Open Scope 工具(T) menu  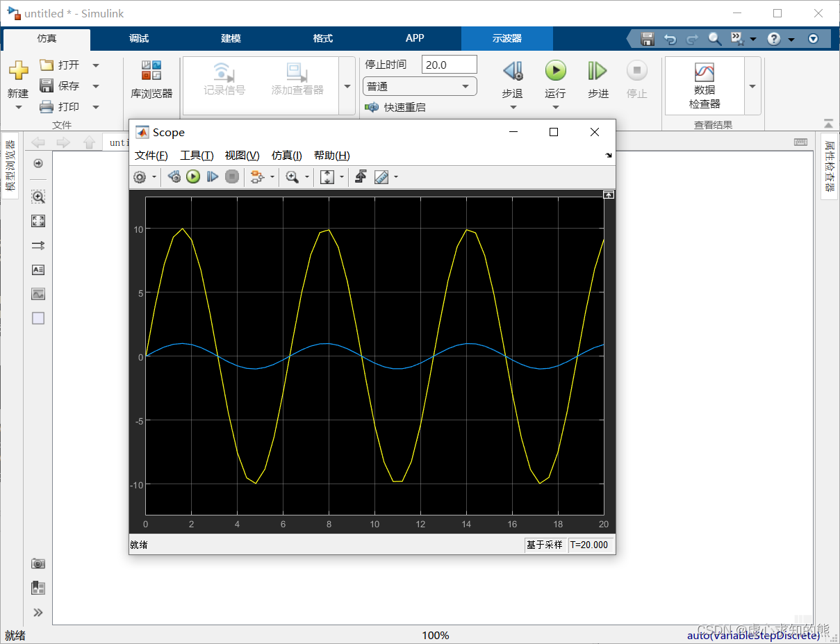coord(197,156)
